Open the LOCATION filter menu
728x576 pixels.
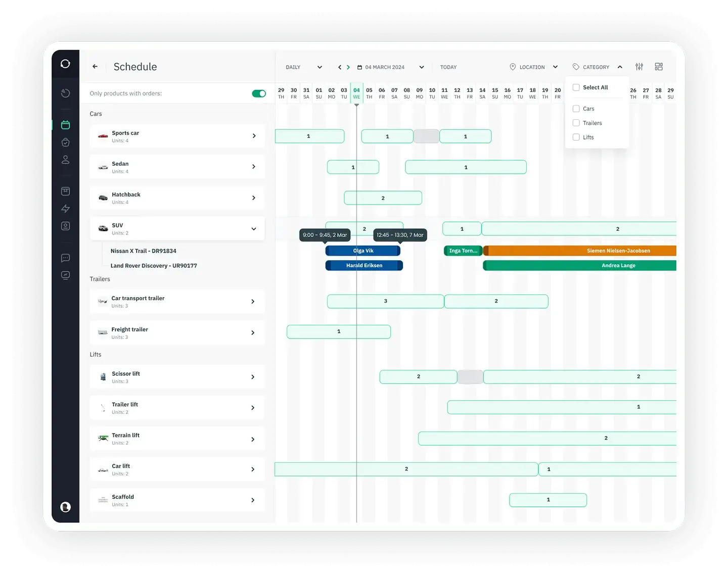tap(533, 67)
